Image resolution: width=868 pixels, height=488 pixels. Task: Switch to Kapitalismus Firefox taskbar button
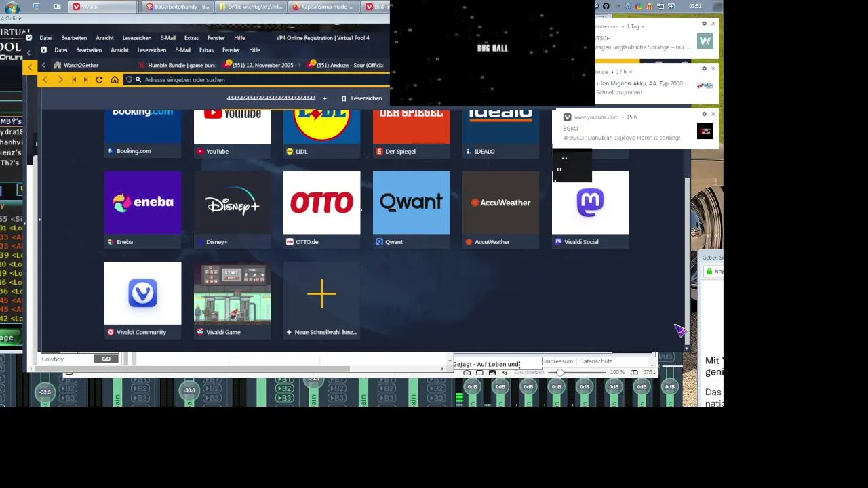click(x=323, y=7)
